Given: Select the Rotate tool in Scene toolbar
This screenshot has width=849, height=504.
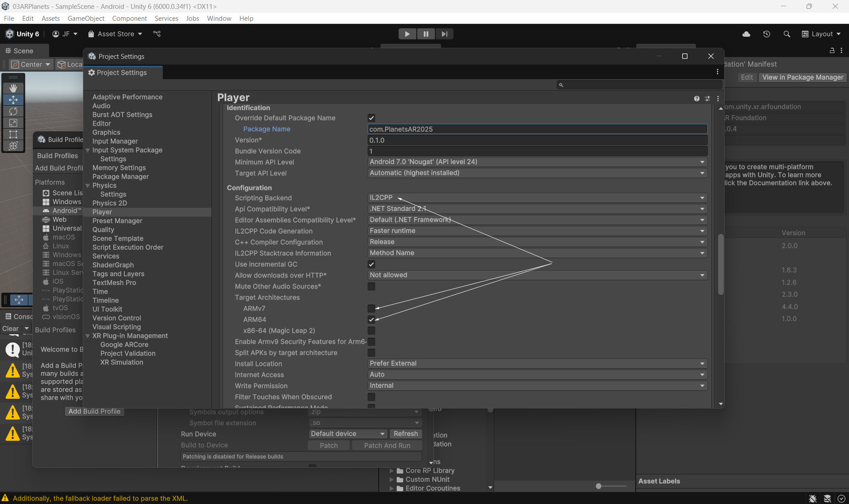Looking at the screenshot, I should point(13,111).
